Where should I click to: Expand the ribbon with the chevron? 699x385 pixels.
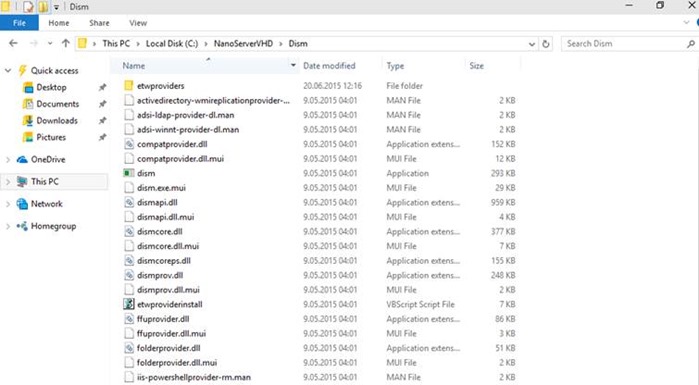[x=686, y=23]
